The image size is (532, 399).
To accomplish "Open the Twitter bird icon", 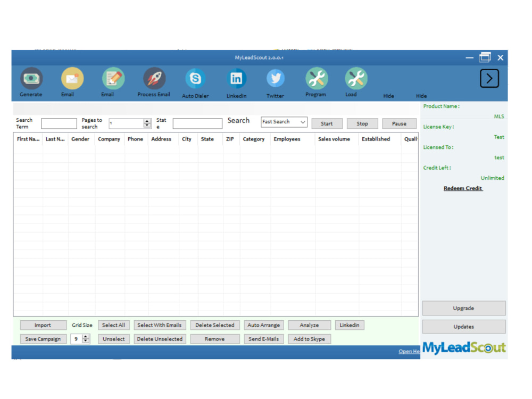I will tap(276, 78).
